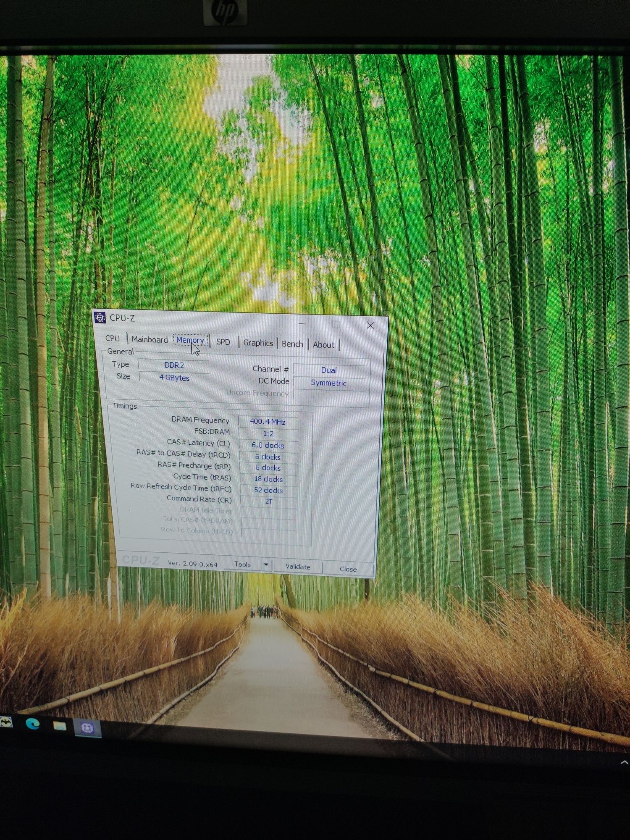Open Microsoft Edge from the taskbar
The width and height of the screenshot is (630, 840).
pos(32,723)
